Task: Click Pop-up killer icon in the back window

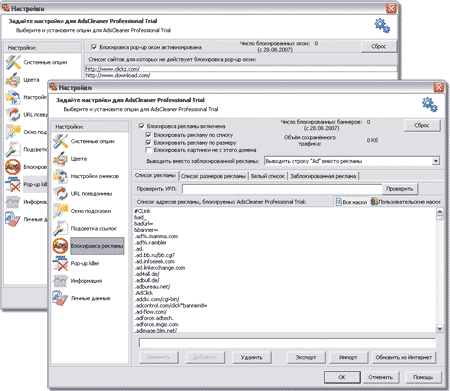Action: 13,184
